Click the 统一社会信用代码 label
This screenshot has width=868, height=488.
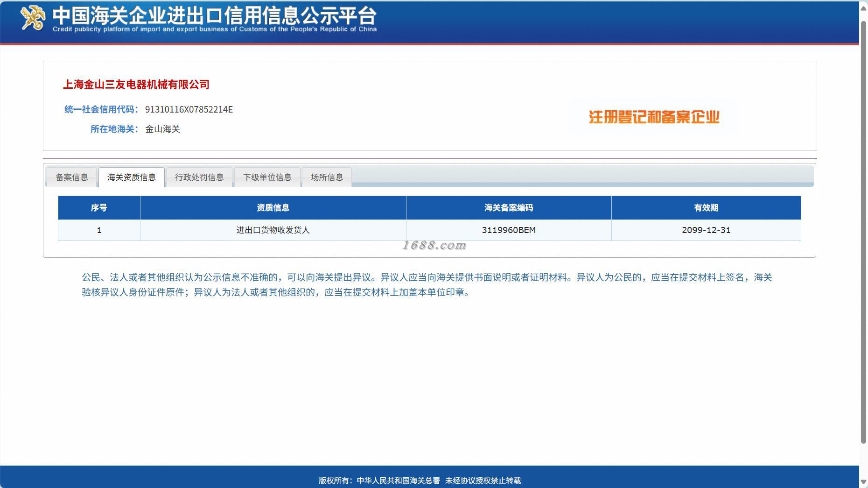(x=101, y=109)
